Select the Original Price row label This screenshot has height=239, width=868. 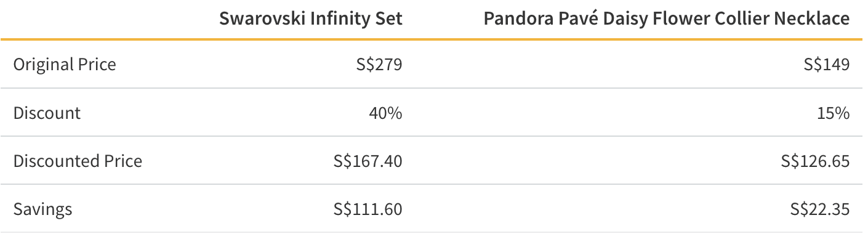(65, 64)
